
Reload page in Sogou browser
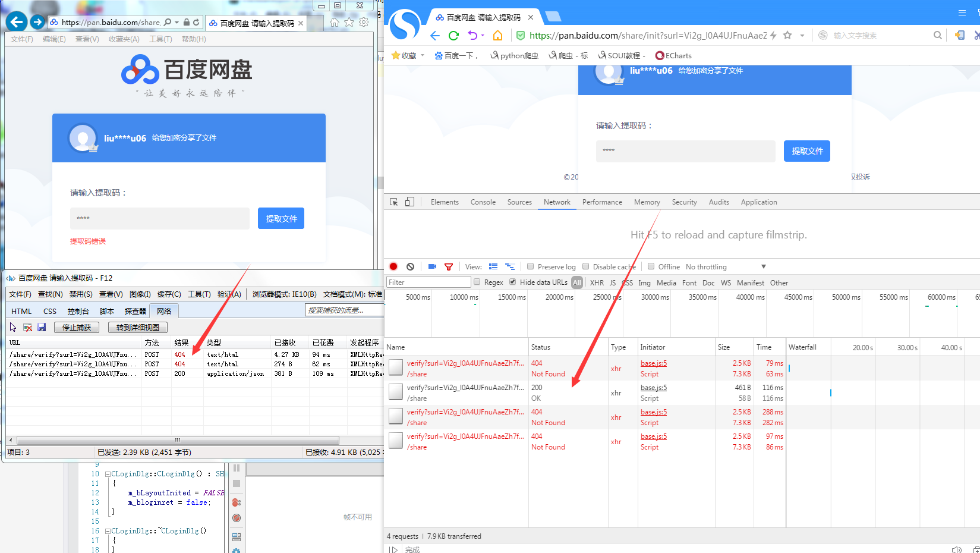pos(453,36)
